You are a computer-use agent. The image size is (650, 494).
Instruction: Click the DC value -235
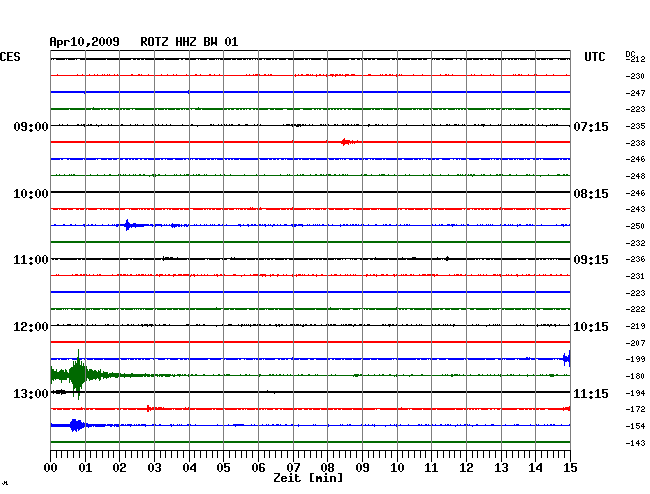[635, 126]
